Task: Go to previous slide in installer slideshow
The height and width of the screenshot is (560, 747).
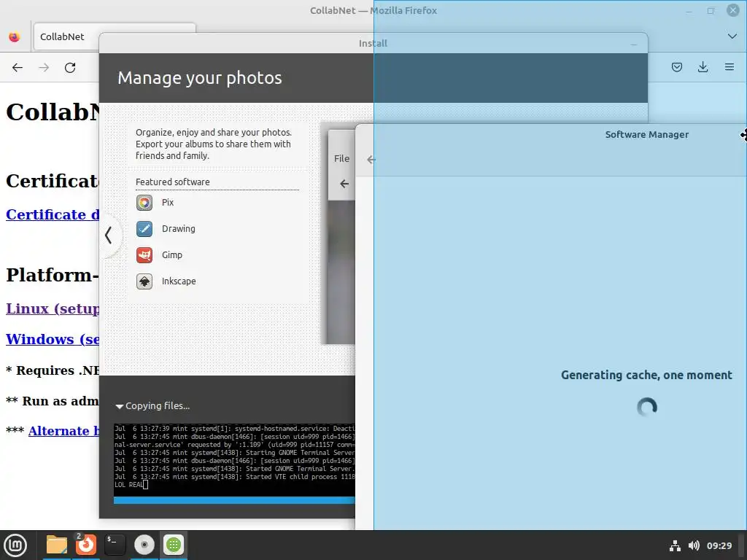Action: (x=109, y=235)
